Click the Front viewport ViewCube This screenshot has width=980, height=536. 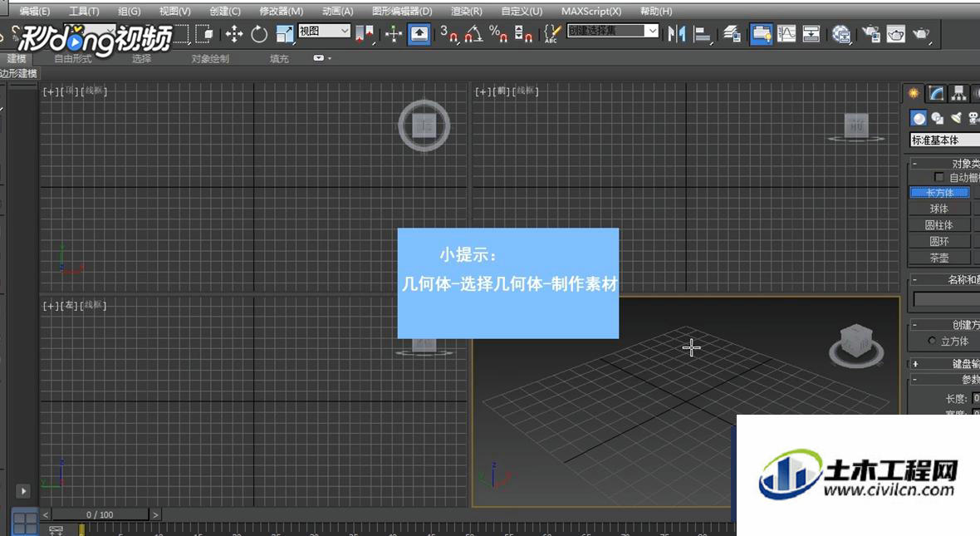click(856, 126)
